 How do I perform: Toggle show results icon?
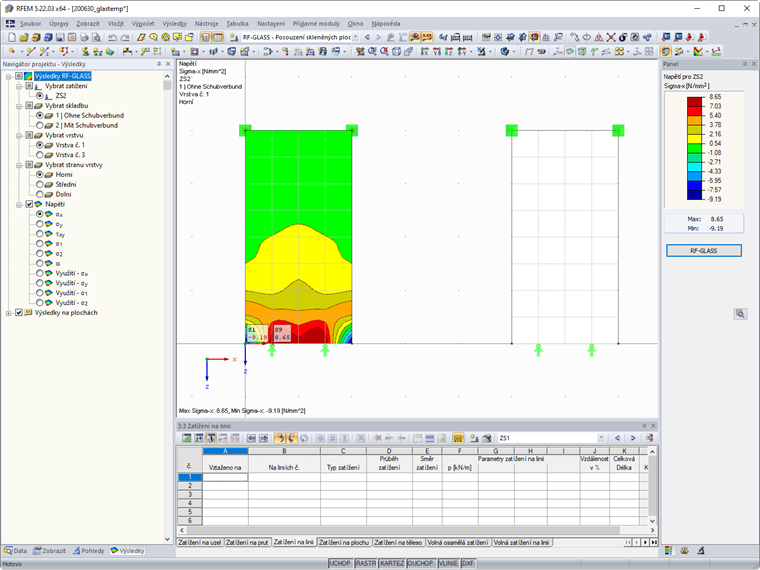click(x=415, y=37)
